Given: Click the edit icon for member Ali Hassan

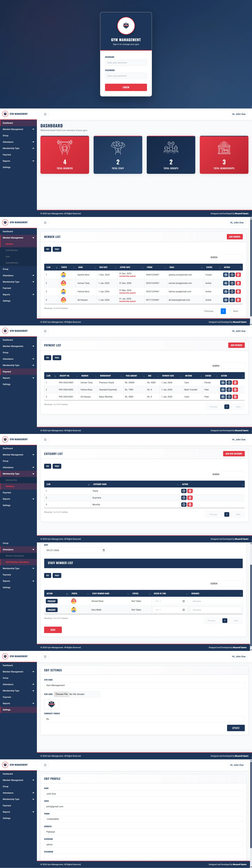Looking at the screenshot, I should (232, 300).
